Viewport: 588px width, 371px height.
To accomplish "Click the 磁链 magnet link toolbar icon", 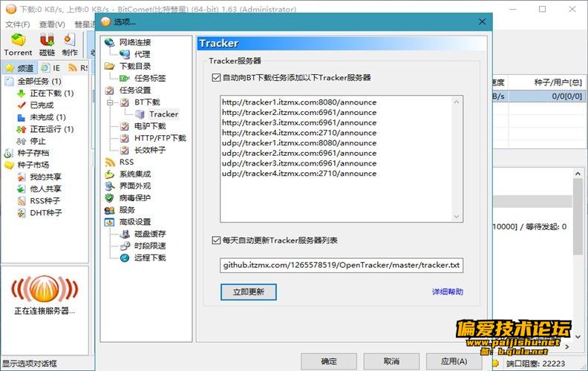I will click(48, 45).
